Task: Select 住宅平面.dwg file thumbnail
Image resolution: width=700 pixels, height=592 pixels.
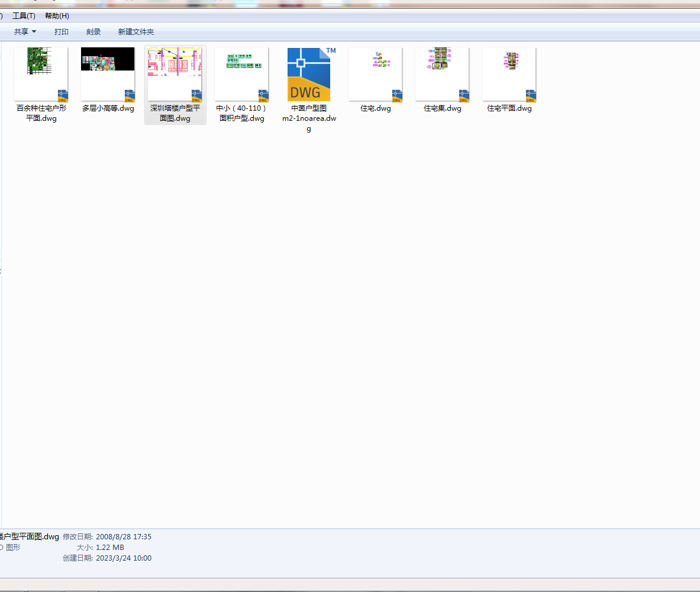Action: (x=509, y=74)
